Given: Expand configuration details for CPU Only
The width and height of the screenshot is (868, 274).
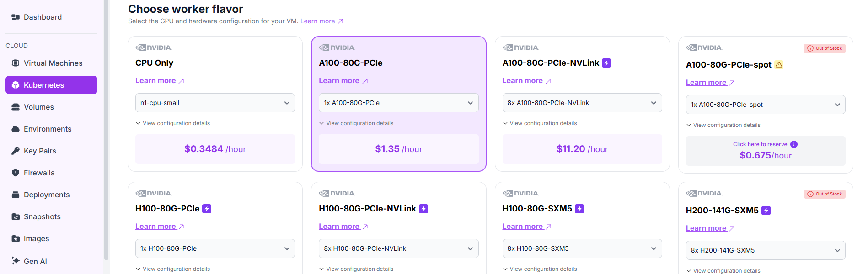Looking at the screenshot, I should click(173, 123).
